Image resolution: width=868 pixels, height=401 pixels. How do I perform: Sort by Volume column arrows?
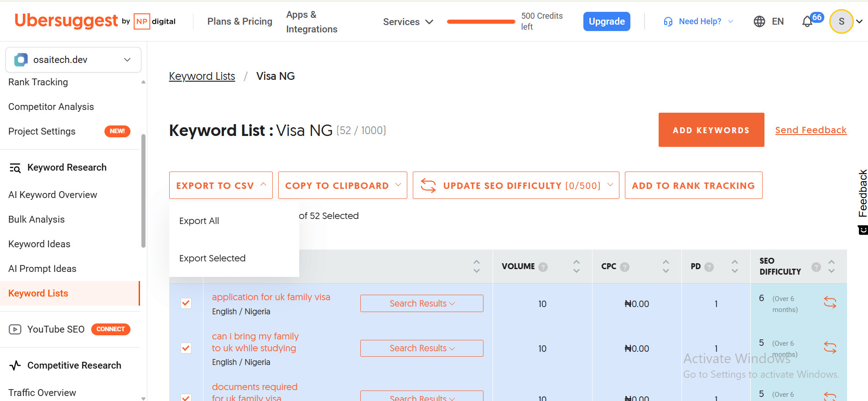click(x=577, y=266)
